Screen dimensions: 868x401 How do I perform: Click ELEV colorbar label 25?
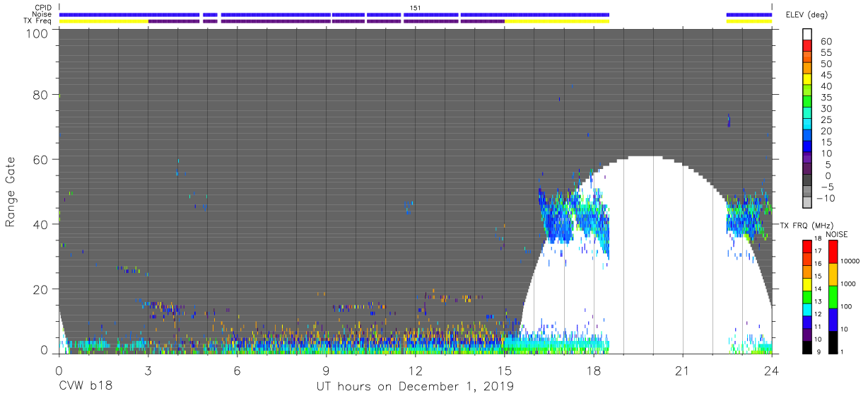827,120
